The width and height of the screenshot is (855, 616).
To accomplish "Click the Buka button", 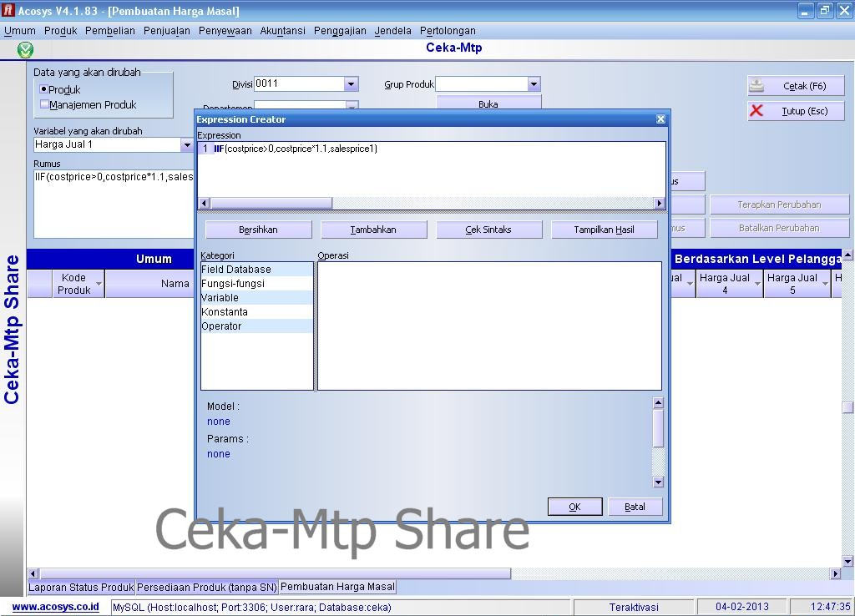I will pos(488,103).
